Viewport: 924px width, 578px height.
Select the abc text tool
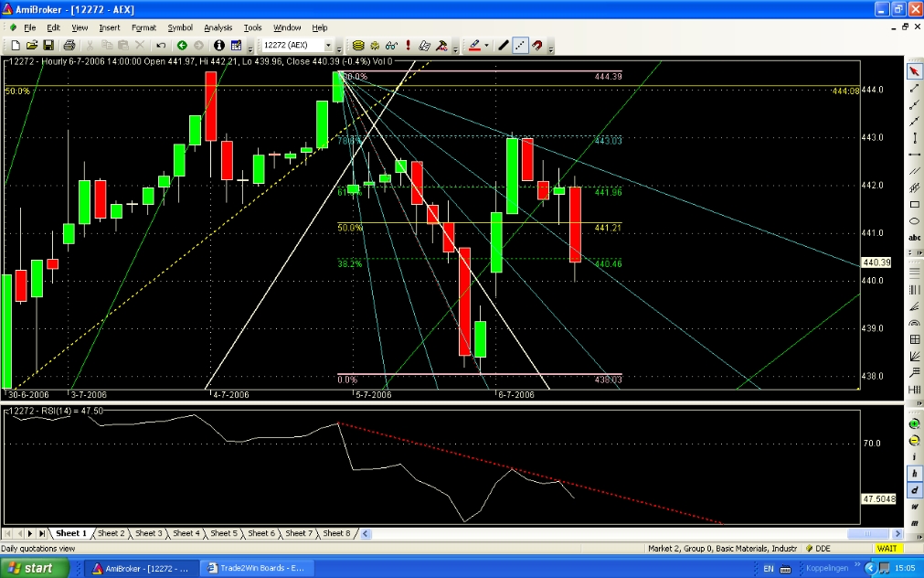[x=914, y=237]
